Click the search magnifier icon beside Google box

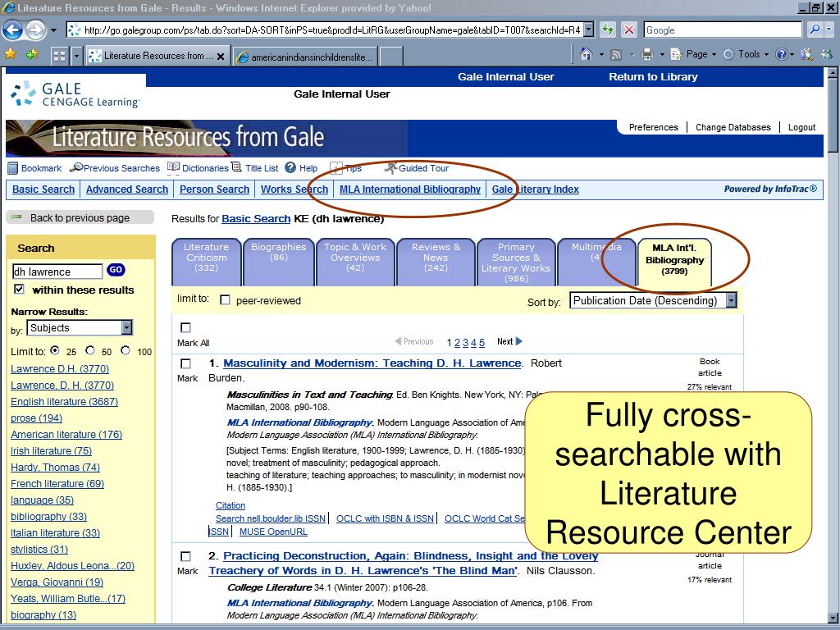tap(815, 30)
